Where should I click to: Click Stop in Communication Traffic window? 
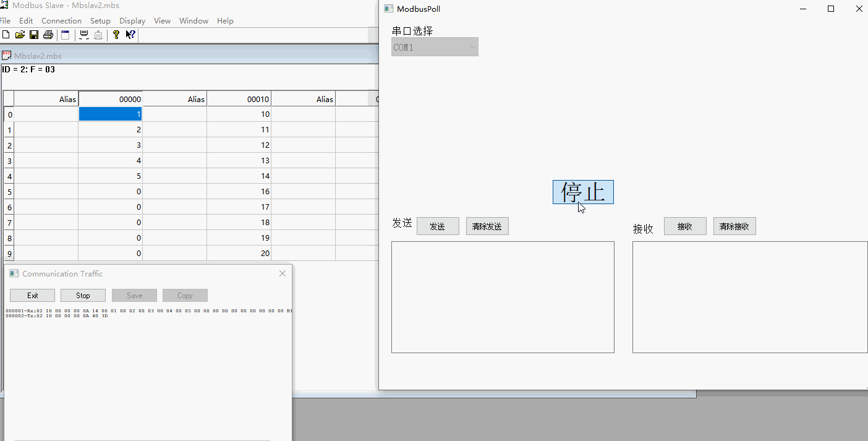(x=83, y=296)
